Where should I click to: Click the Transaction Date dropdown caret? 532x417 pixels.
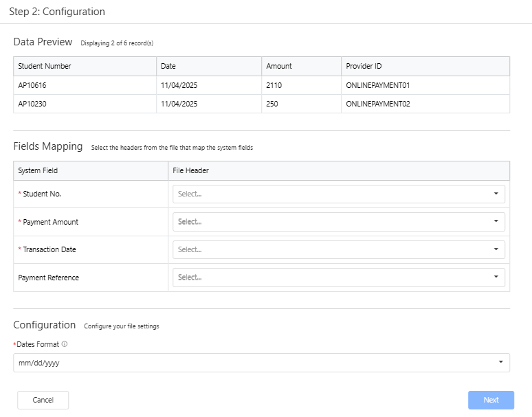(496, 249)
